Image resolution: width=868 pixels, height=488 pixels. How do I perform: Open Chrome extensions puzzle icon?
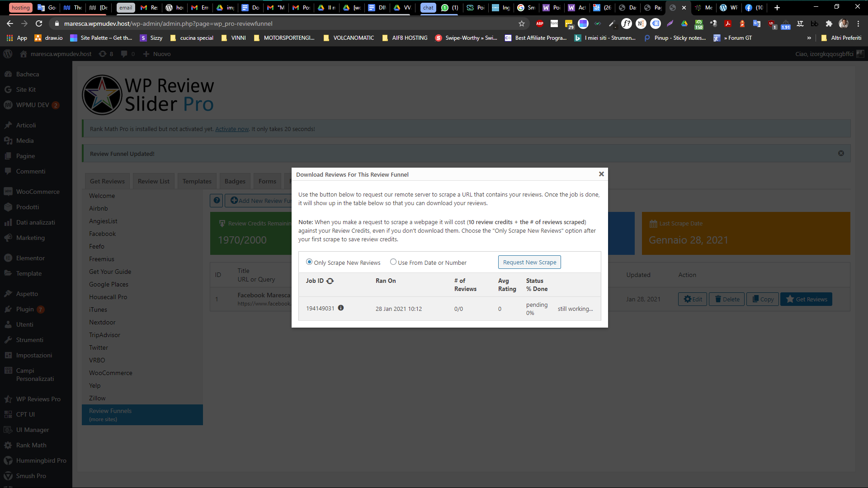click(829, 23)
